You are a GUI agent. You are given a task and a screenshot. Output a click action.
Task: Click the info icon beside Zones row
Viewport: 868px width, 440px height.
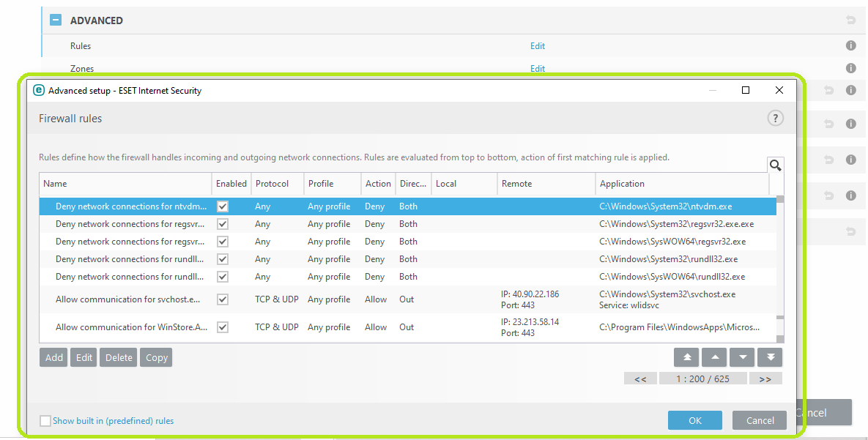851,68
